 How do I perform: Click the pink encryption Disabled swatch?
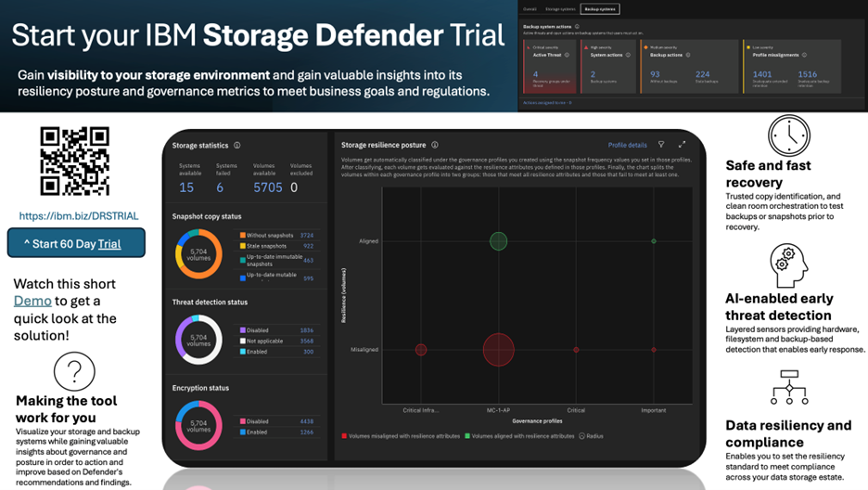pyautogui.click(x=242, y=421)
